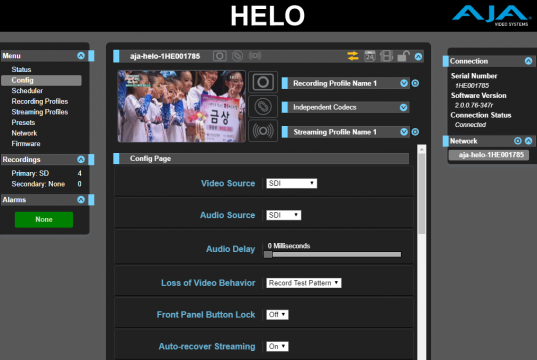537x360 pixels.
Task: Open the Video Source SDI dropdown
Action: (291, 183)
